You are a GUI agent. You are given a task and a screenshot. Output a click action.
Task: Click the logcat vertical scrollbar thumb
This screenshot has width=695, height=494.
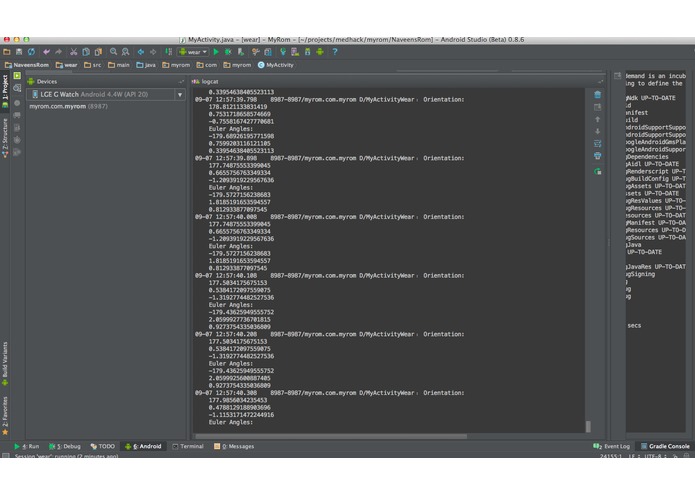coord(588,426)
